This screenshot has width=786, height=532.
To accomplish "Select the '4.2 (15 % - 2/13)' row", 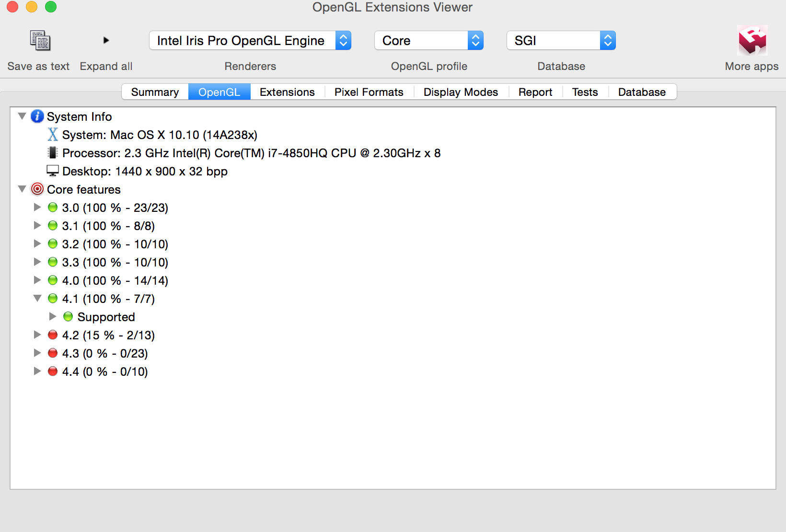I will 108,335.
